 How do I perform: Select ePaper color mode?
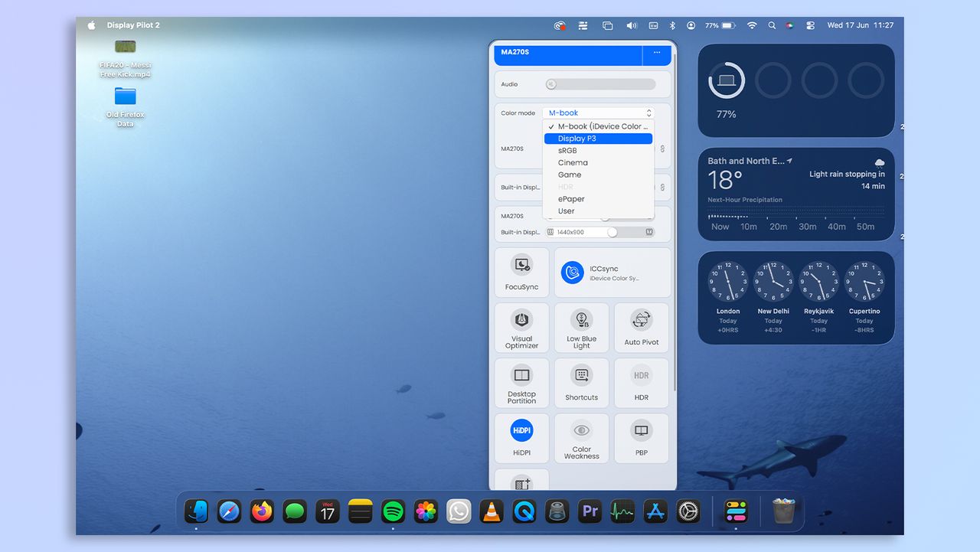pyautogui.click(x=598, y=199)
